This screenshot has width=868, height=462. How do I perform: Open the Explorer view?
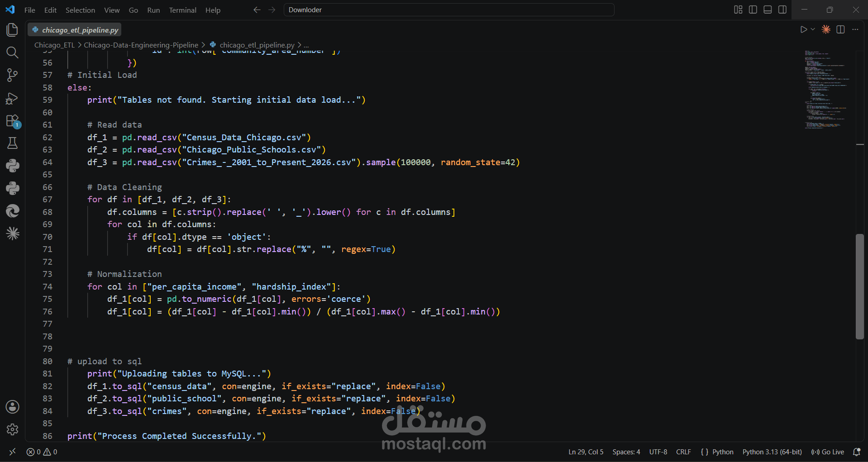pos(12,30)
